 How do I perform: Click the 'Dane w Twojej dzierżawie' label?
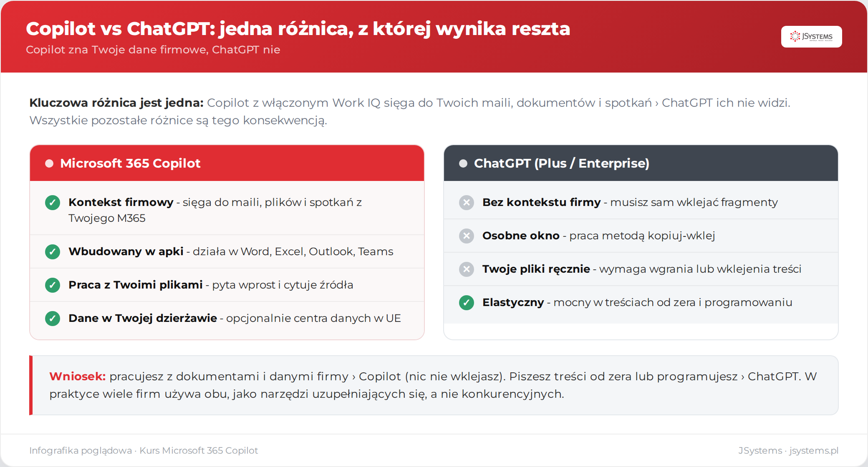tap(143, 318)
